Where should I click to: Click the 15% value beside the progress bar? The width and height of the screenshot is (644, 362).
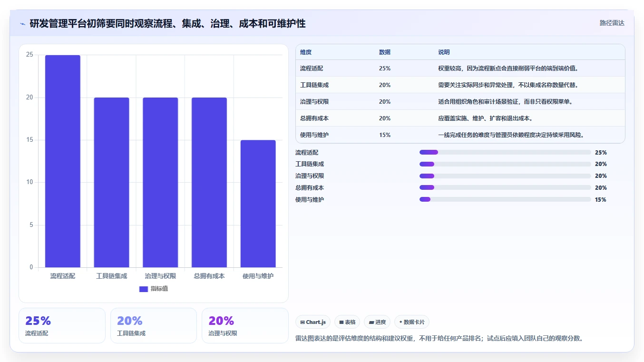click(601, 200)
